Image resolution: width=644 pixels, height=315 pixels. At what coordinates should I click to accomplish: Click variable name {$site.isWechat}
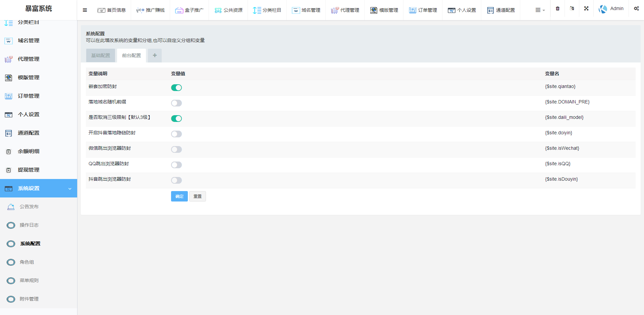point(562,148)
